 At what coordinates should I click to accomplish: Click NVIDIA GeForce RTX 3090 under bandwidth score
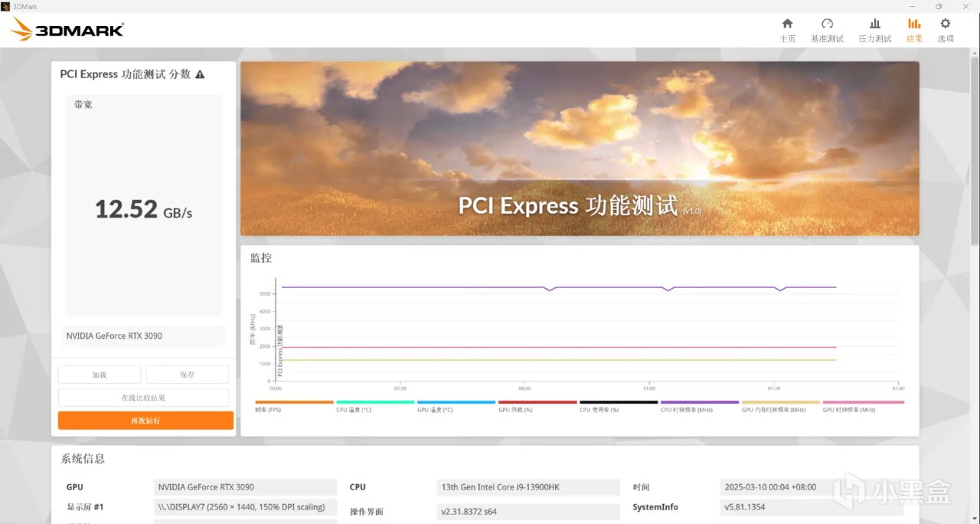[144, 336]
